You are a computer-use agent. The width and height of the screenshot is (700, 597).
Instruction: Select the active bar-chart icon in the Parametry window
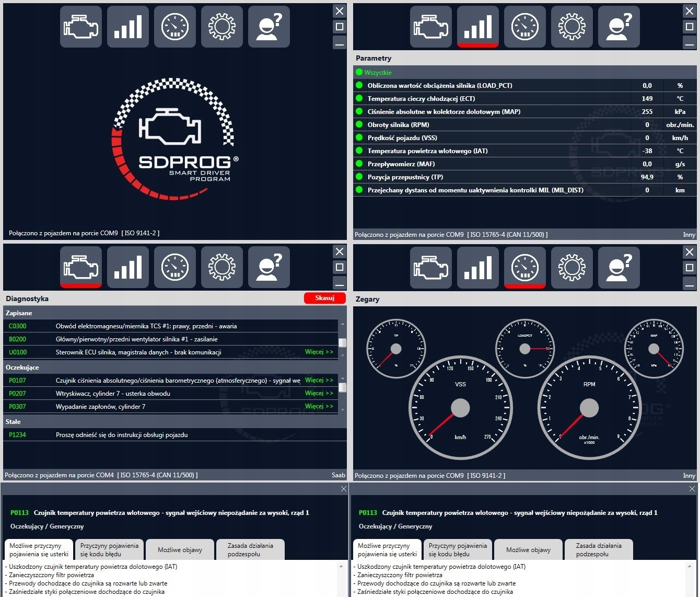tap(478, 27)
